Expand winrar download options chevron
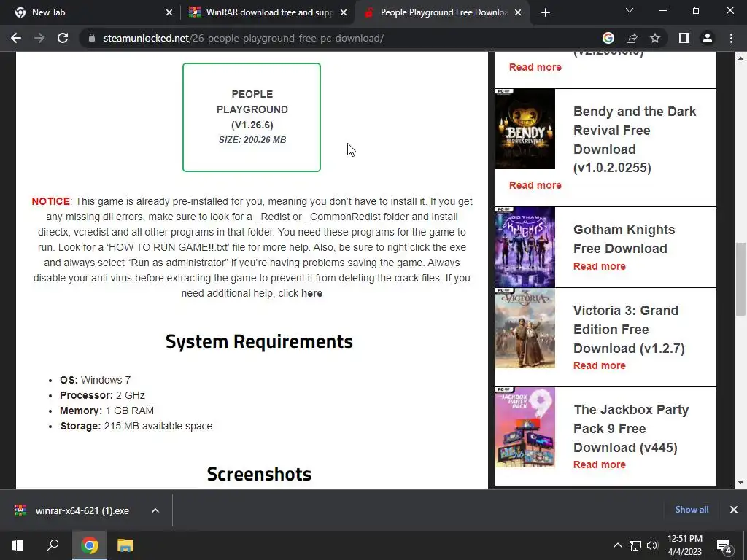Screen dimensions: 747x560 coord(155,510)
